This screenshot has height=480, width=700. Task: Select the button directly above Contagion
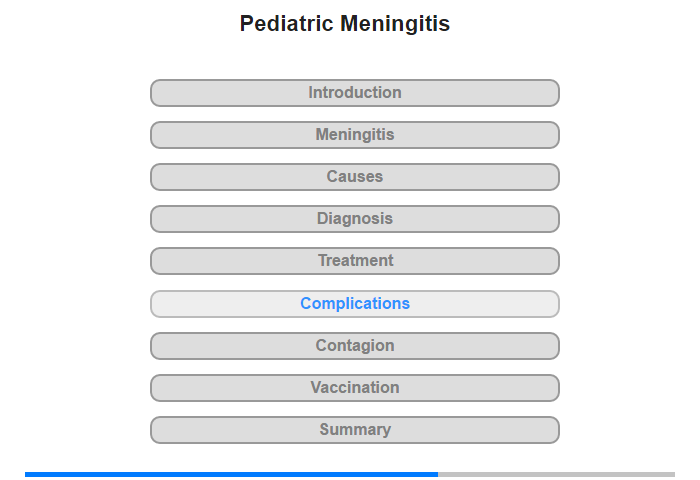(x=355, y=304)
